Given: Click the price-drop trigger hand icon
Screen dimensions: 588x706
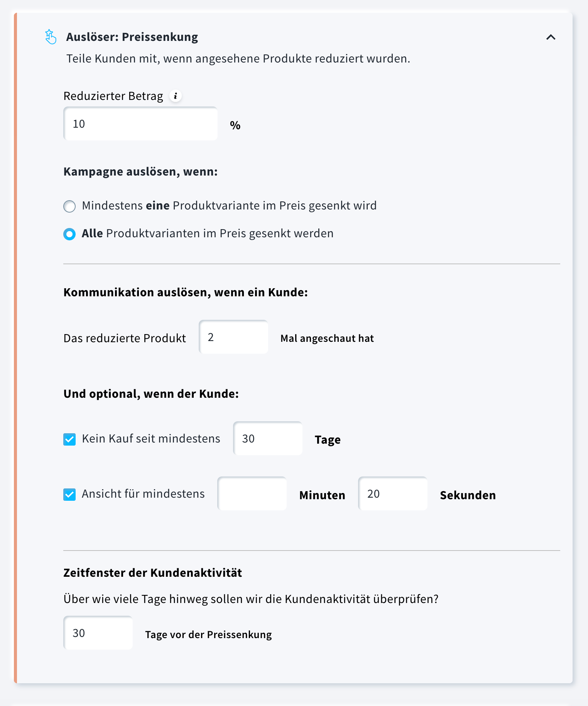Looking at the screenshot, I should [51, 37].
